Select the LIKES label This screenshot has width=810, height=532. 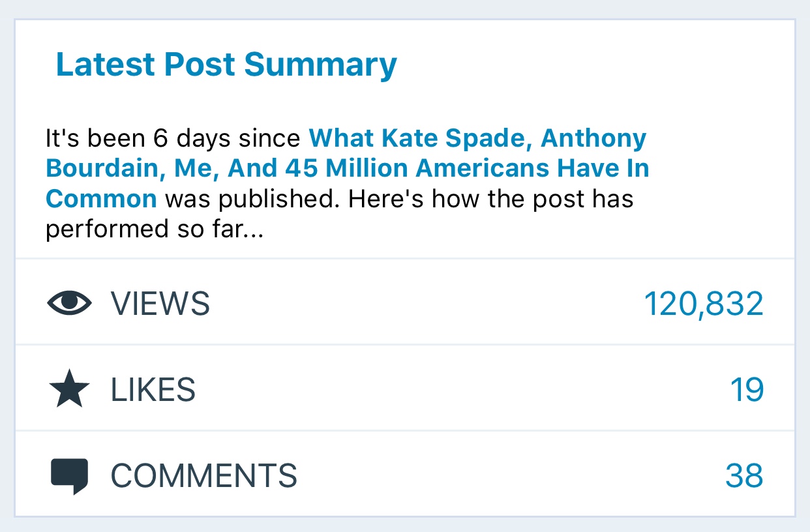tap(153, 390)
